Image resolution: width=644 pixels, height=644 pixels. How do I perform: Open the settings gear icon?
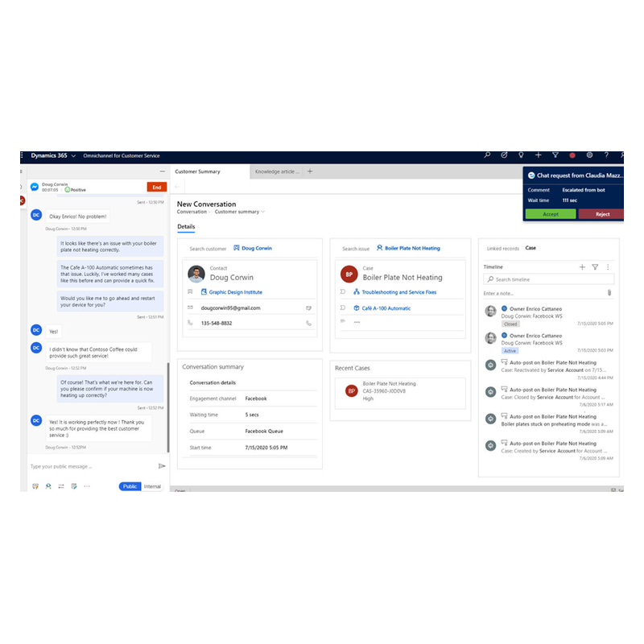pyautogui.click(x=589, y=155)
